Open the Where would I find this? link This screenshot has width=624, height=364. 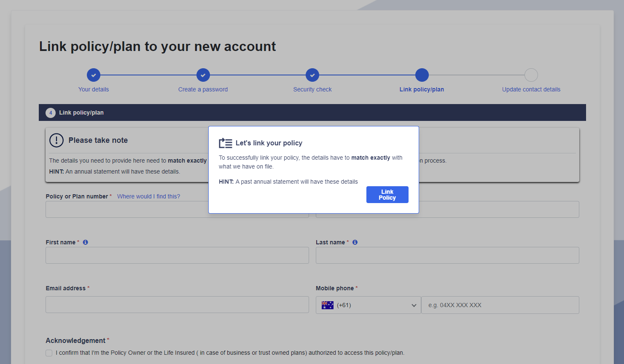tap(148, 196)
